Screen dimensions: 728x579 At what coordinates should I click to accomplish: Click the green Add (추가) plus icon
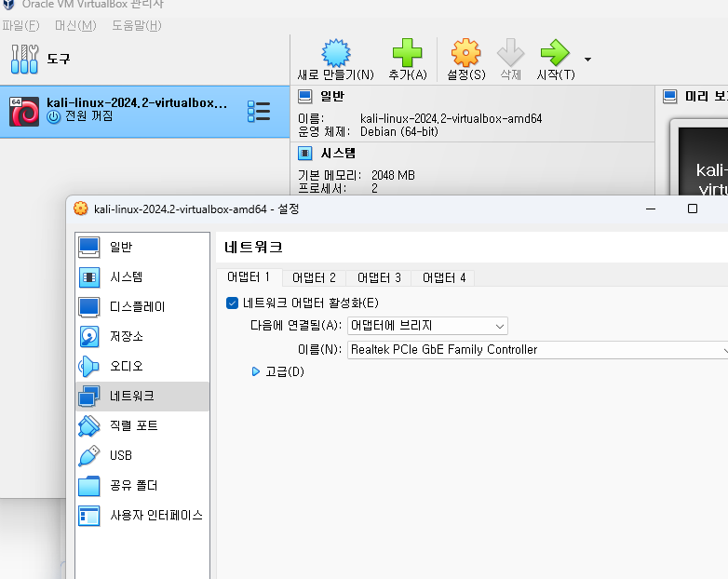407,52
